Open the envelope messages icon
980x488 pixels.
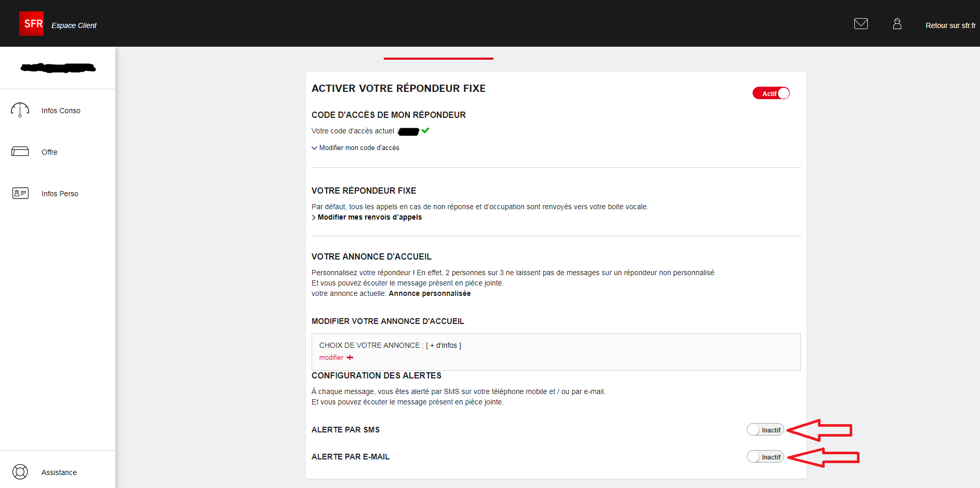861,24
